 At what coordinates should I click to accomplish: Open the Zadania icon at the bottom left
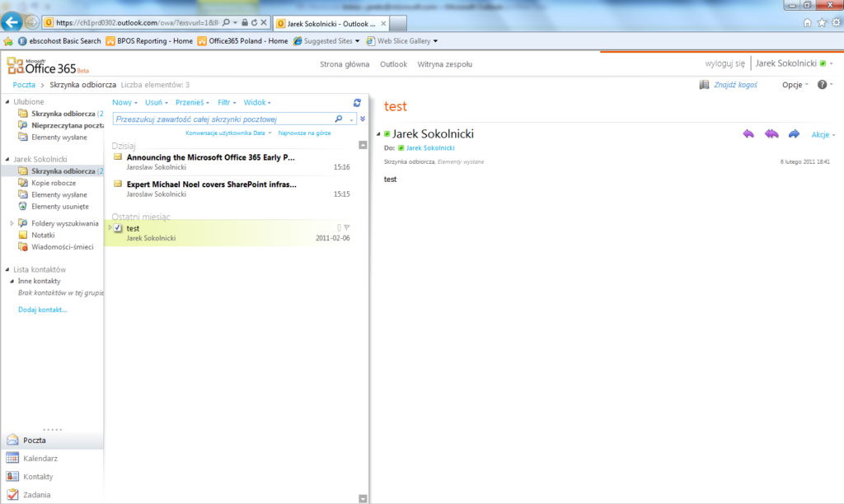[12, 494]
